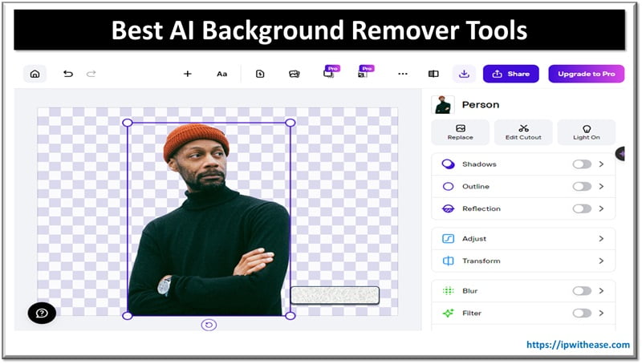This screenshot has width=642, height=364.
Task: Open the Aa text tool
Action: click(x=222, y=74)
